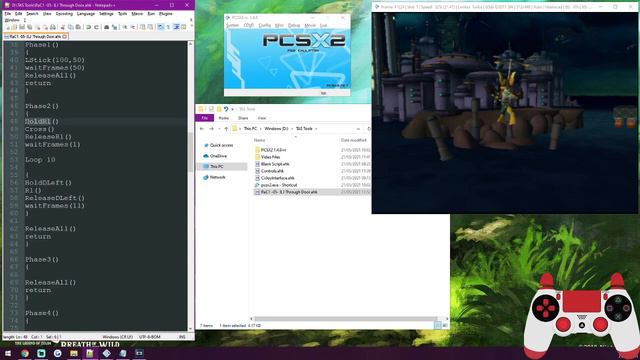Screen dimensions: 640x360
Task: Click Explorer horizontal scrollbar
Action: click(x=345, y=319)
